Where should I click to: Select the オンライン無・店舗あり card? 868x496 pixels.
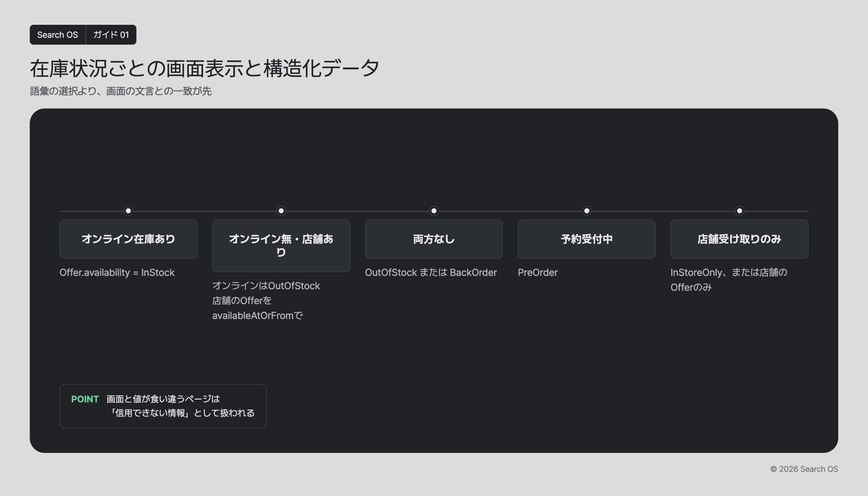(281, 246)
